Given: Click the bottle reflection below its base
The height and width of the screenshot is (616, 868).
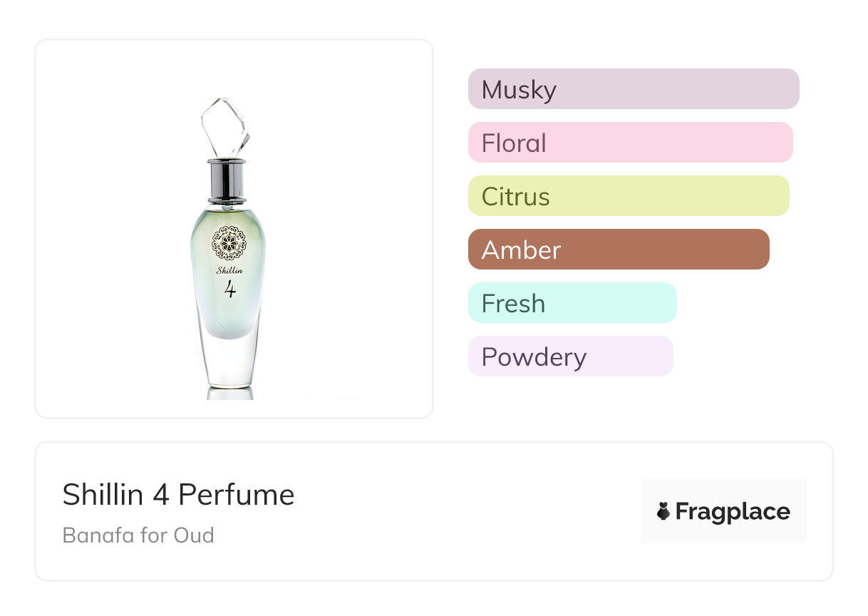Looking at the screenshot, I should click(229, 394).
